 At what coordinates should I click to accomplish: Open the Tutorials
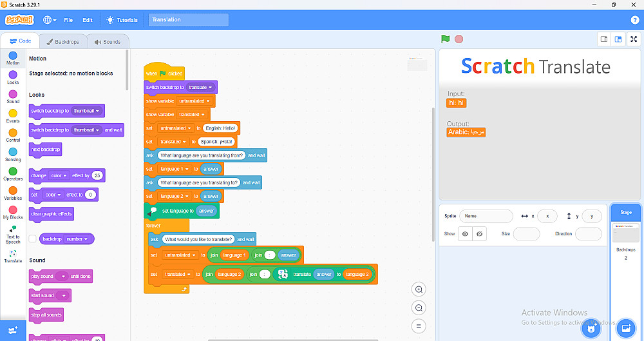click(122, 20)
